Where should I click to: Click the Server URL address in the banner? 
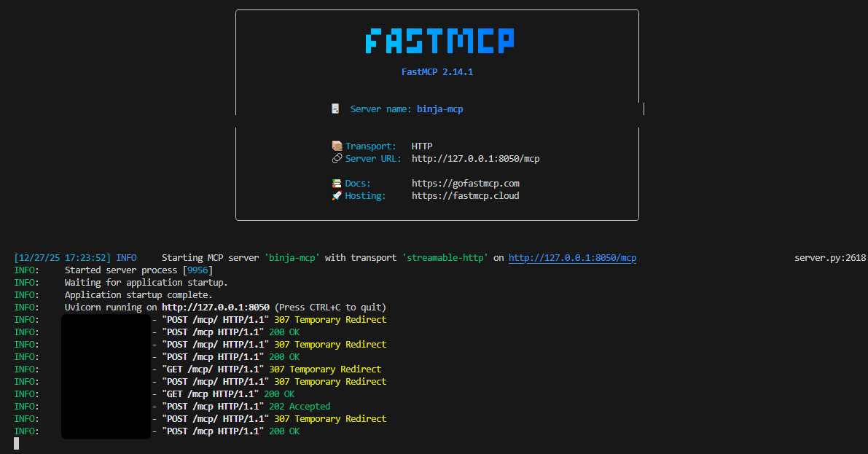pyautogui.click(x=475, y=159)
